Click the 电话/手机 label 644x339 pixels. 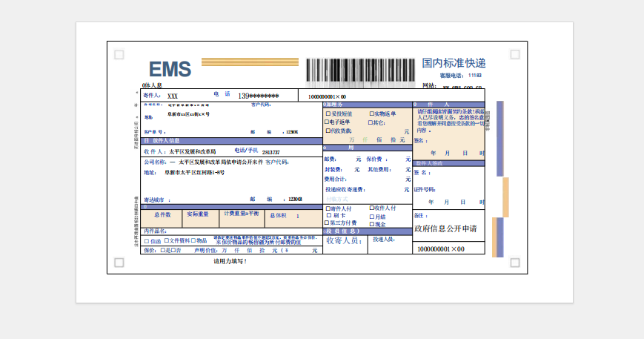(x=246, y=151)
